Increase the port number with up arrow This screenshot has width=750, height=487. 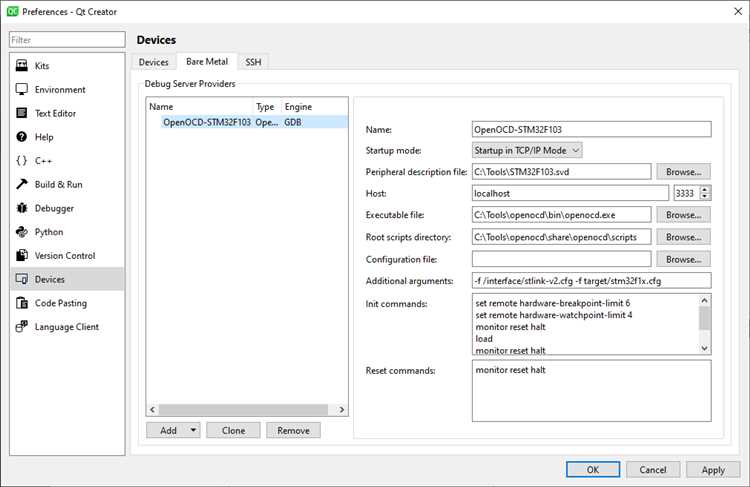pos(705,190)
